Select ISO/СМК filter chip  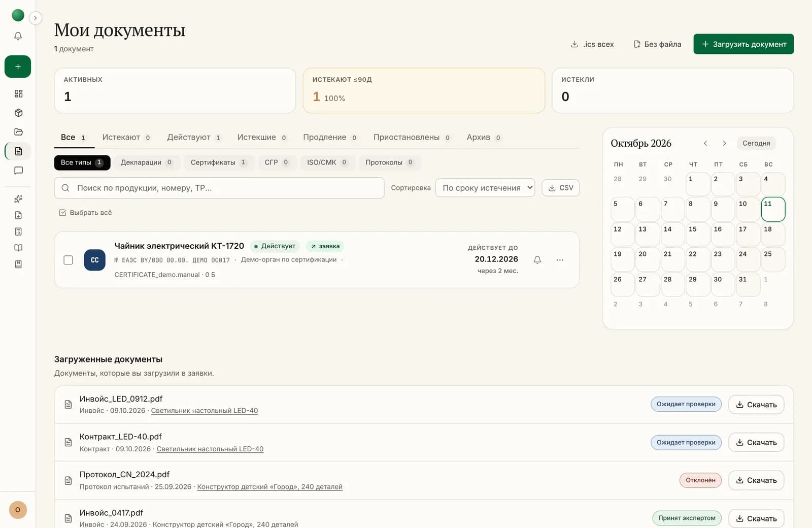pyautogui.click(x=327, y=162)
